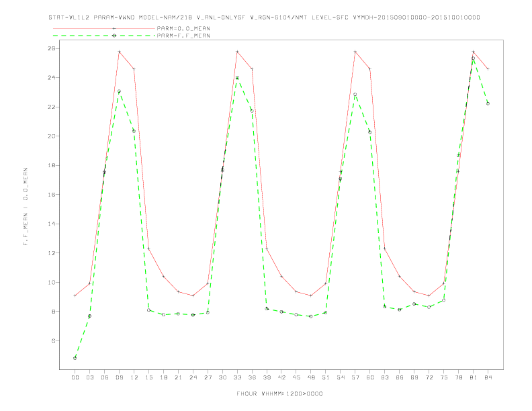This screenshot has width=532, height=411.
Task: Click x-axis tick label 39
Action: [267, 377]
